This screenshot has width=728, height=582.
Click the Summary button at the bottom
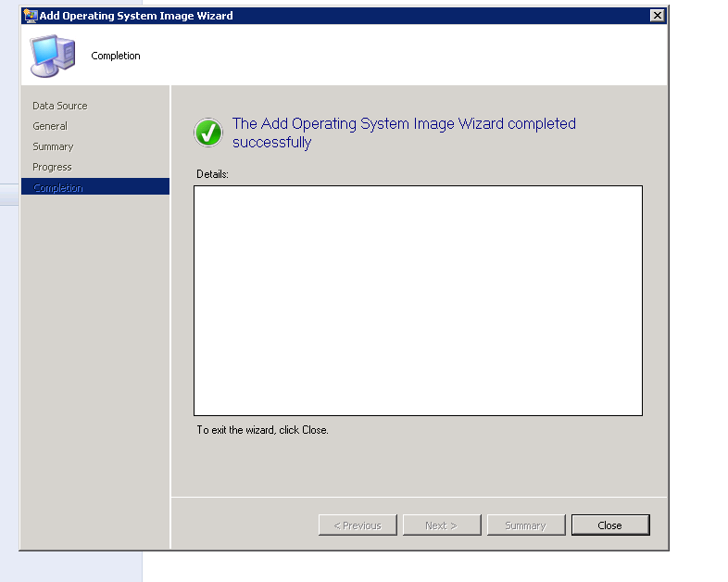point(525,525)
